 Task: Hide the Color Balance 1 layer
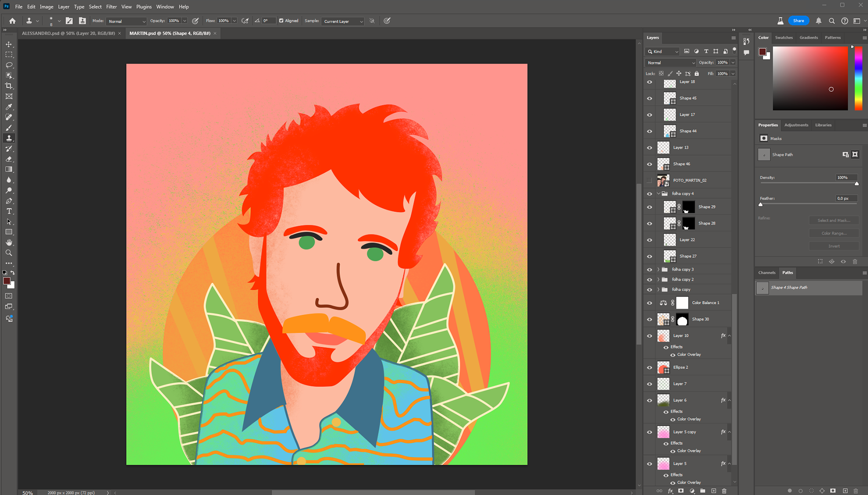(650, 303)
